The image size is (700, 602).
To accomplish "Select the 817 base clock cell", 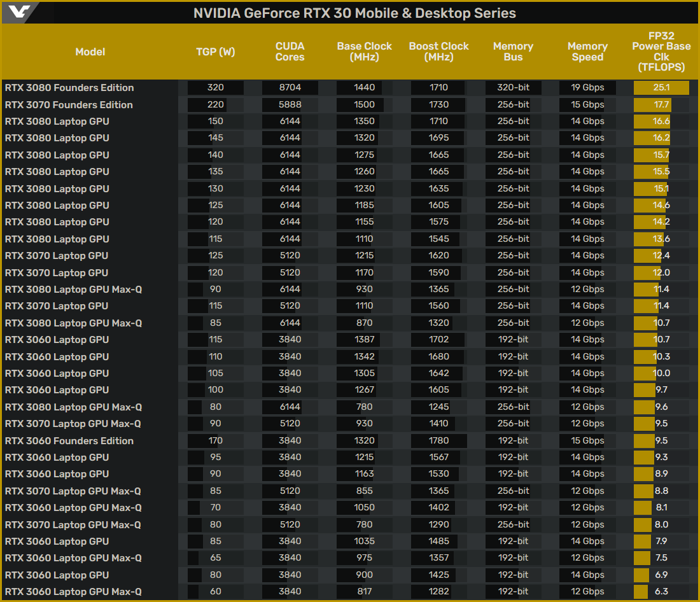I will (x=364, y=592).
